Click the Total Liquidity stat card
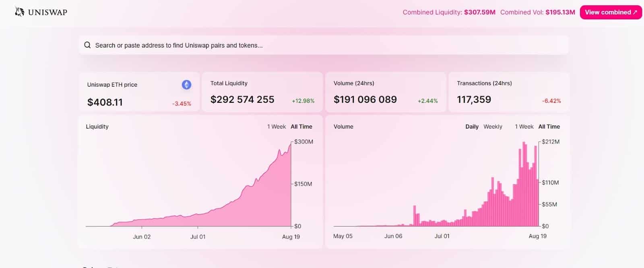The image size is (644, 268). click(x=262, y=92)
